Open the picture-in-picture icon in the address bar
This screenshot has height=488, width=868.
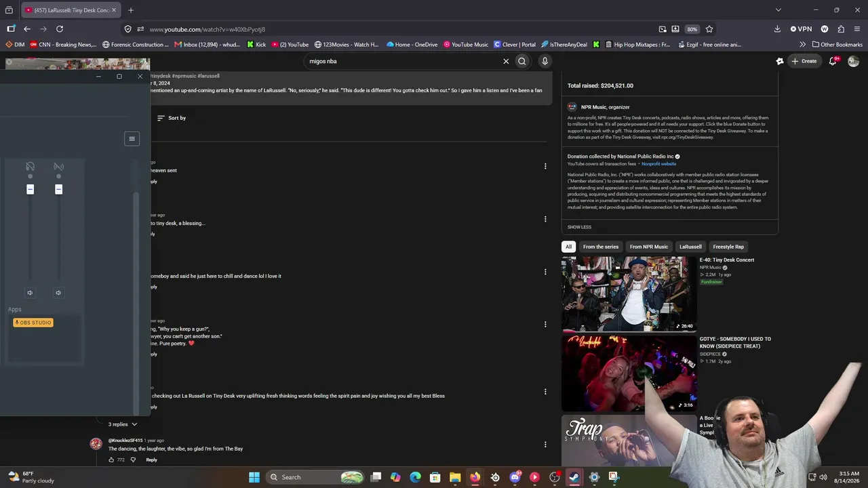point(663,29)
